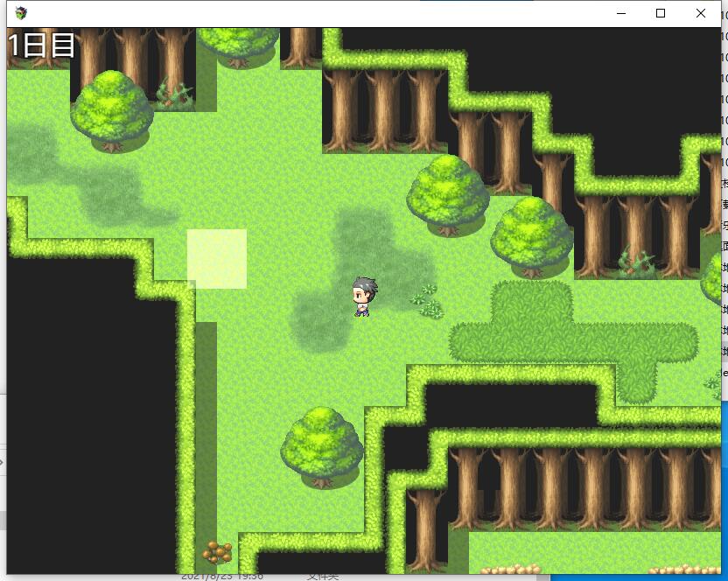The height and width of the screenshot is (581, 728).
Task: Click the game's title bar app icon
Action: (x=21, y=13)
